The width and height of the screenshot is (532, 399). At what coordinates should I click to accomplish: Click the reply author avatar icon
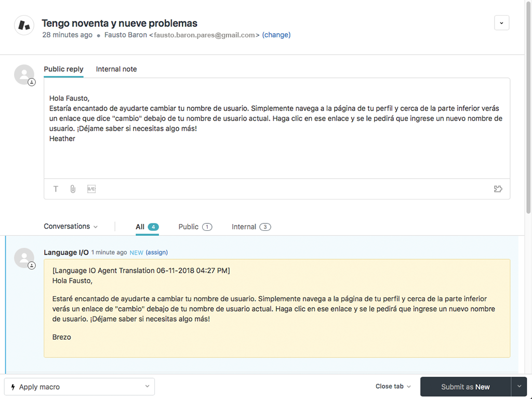[24, 75]
